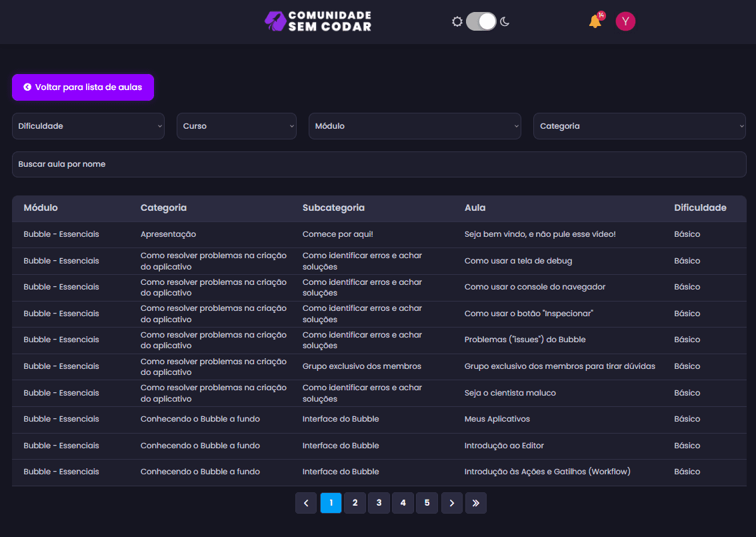Expand the Curso dropdown
The width and height of the screenshot is (756, 537).
236,126
